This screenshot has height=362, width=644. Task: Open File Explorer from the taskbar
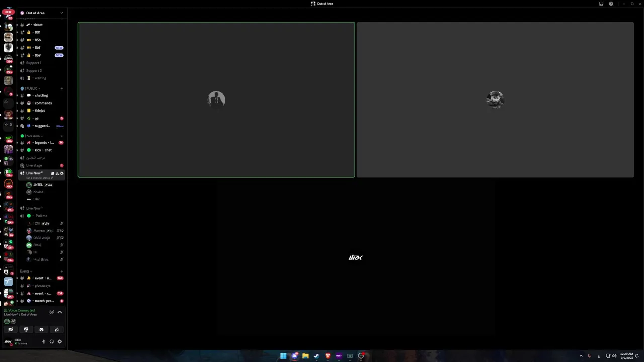point(305,356)
